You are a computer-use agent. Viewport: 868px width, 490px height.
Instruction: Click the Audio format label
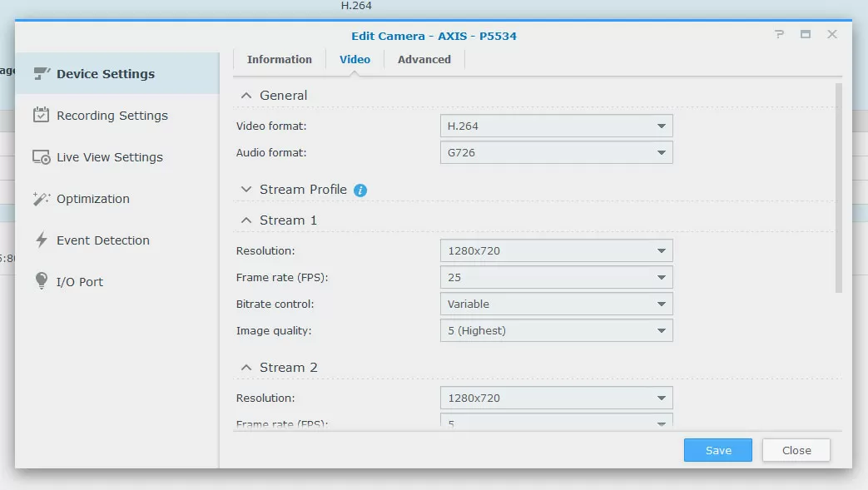(271, 153)
